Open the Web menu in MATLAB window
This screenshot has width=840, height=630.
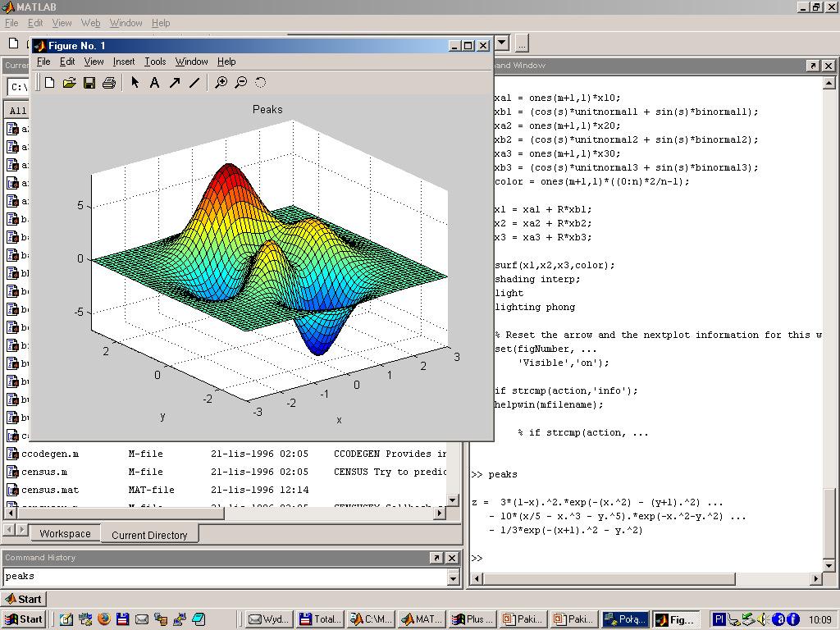(90, 23)
